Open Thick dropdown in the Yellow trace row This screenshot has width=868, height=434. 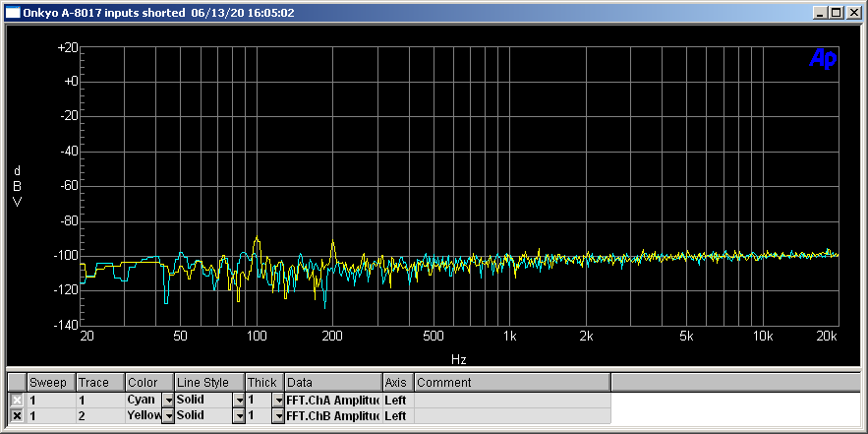[x=278, y=415]
